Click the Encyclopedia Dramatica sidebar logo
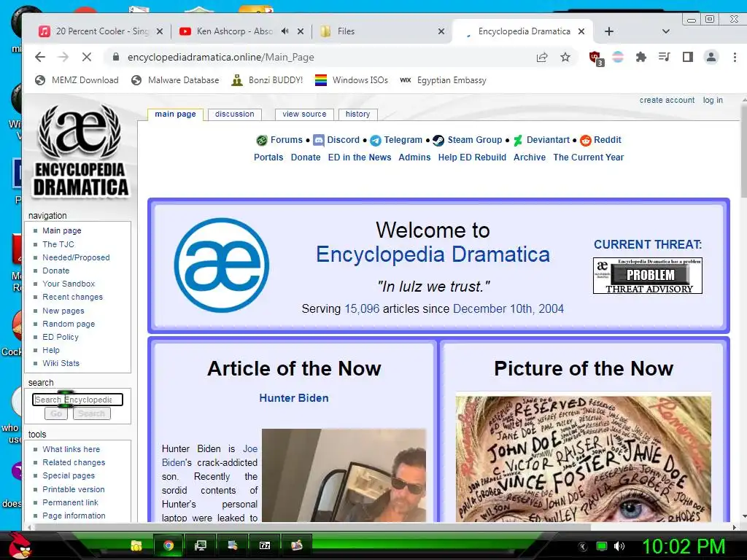This screenshot has height=560, width=747. [x=80, y=152]
